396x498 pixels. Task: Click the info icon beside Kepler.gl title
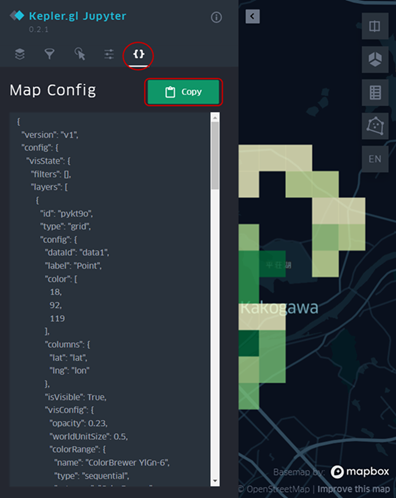coord(216,17)
